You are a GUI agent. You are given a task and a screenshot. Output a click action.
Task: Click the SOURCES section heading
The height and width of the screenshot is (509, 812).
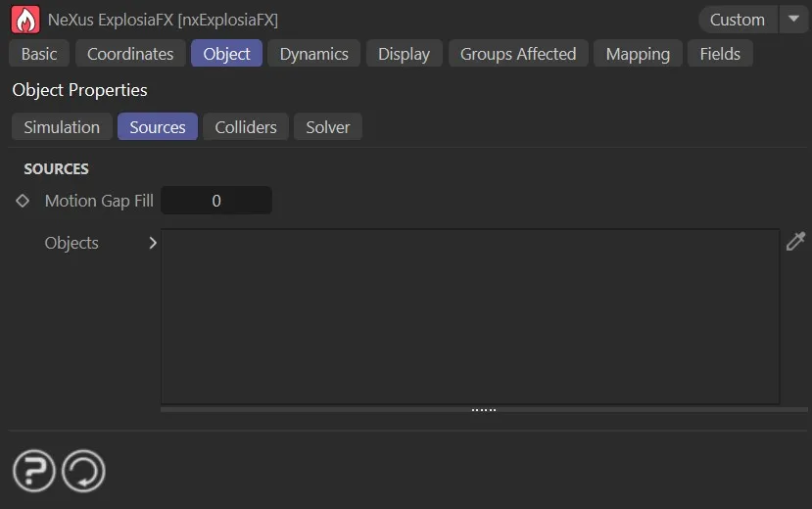click(56, 168)
